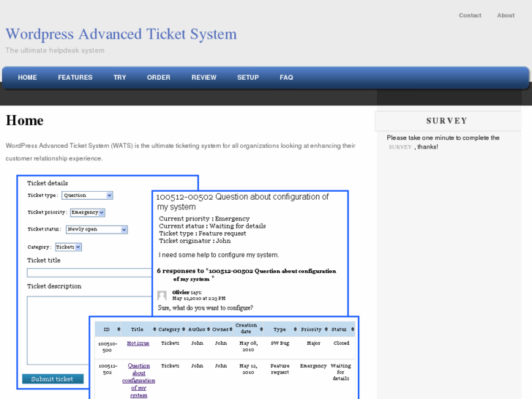Image resolution: width=532 pixels, height=399 pixels.
Task: Sort table by Title column arrows
Action: pyautogui.click(x=154, y=329)
